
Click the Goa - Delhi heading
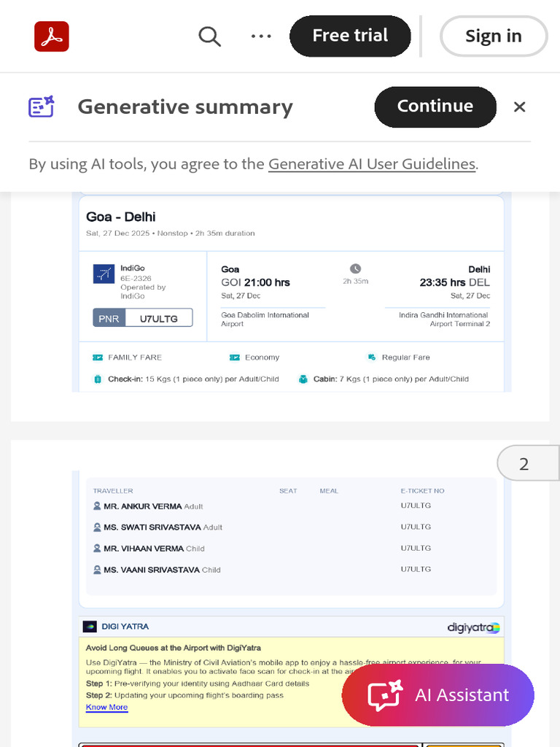point(121,217)
